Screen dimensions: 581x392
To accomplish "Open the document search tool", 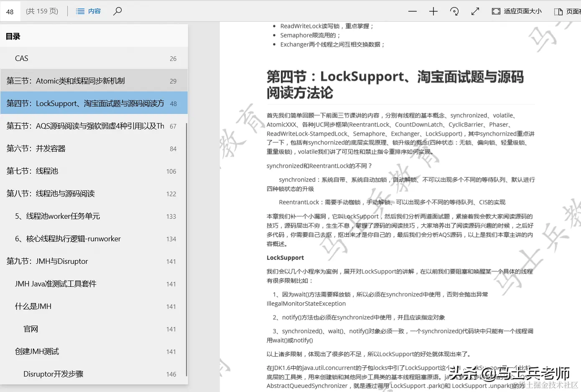I will (117, 11).
